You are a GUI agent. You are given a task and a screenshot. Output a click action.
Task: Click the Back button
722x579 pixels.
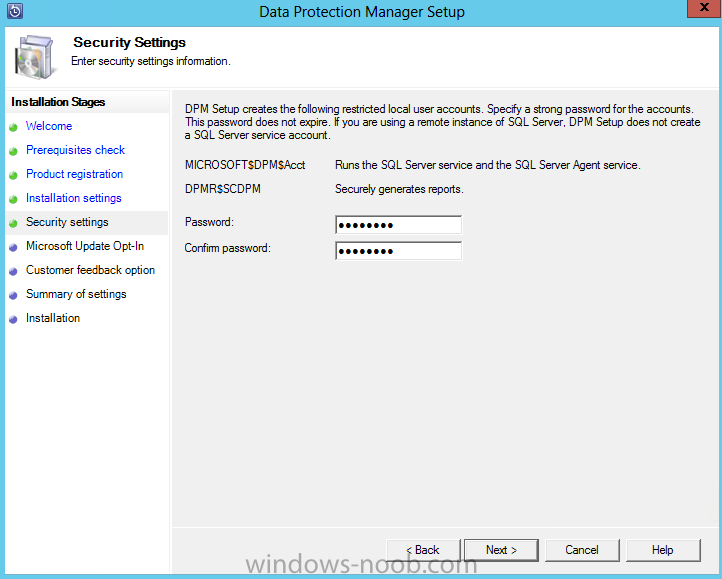coord(423,550)
